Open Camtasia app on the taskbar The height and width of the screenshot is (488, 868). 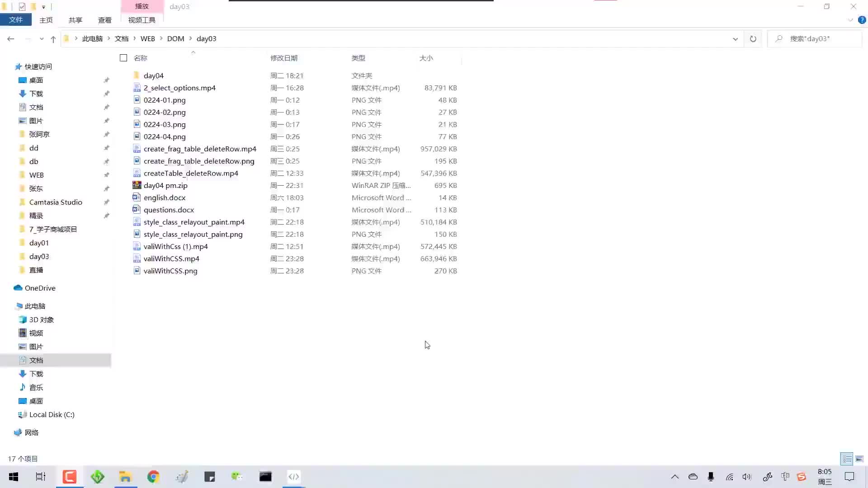(70, 477)
